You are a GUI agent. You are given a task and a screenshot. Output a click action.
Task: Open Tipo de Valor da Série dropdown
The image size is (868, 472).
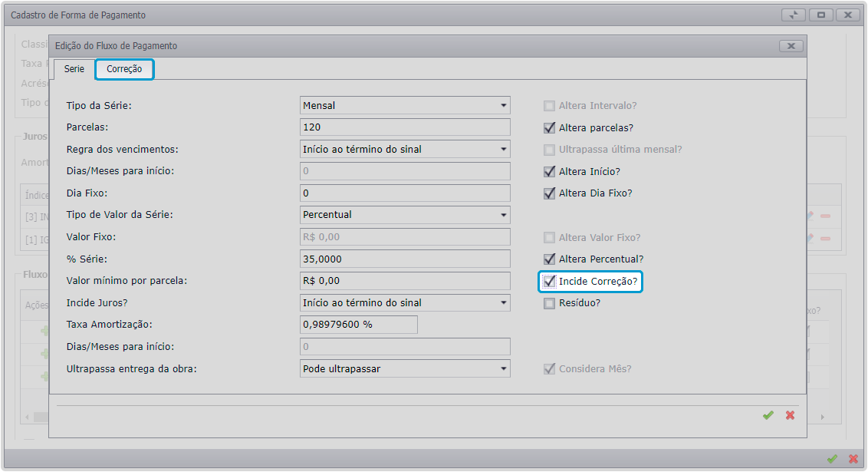tap(503, 215)
